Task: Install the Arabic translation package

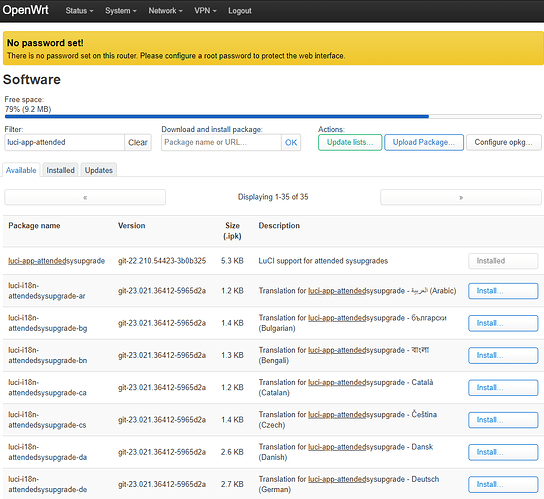Action: coord(503,291)
